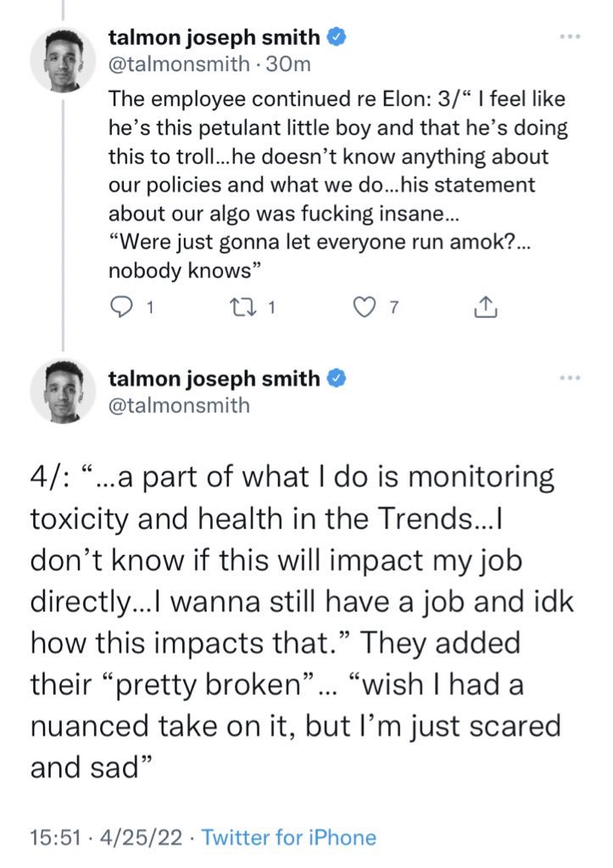Screen dimensions: 613x868
Task: Open the second tweet's 'talmon joseph smith' name
Action: coord(214,379)
